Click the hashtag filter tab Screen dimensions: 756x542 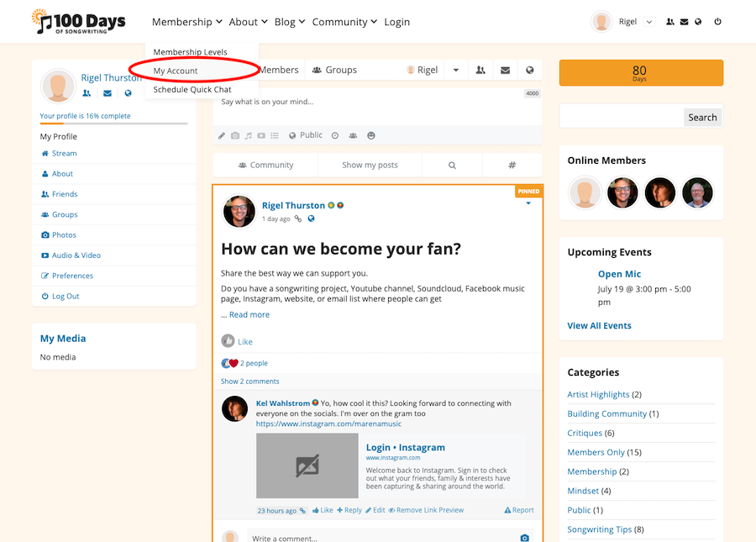pyautogui.click(x=512, y=165)
